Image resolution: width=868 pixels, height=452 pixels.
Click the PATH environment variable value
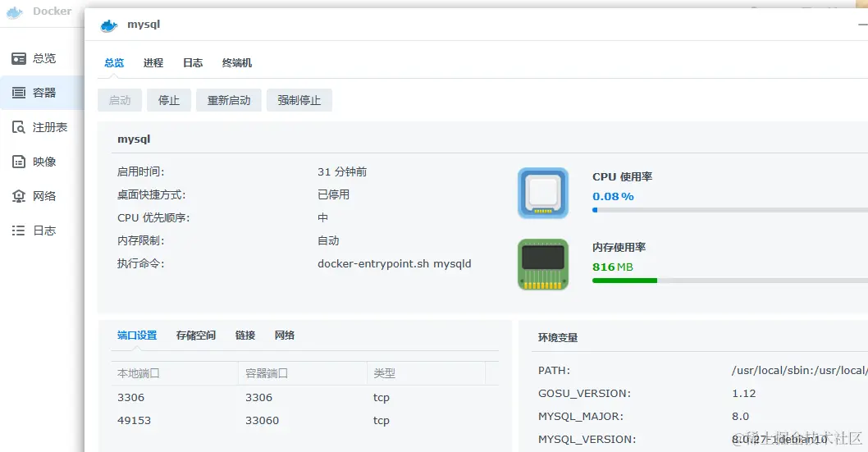799,370
